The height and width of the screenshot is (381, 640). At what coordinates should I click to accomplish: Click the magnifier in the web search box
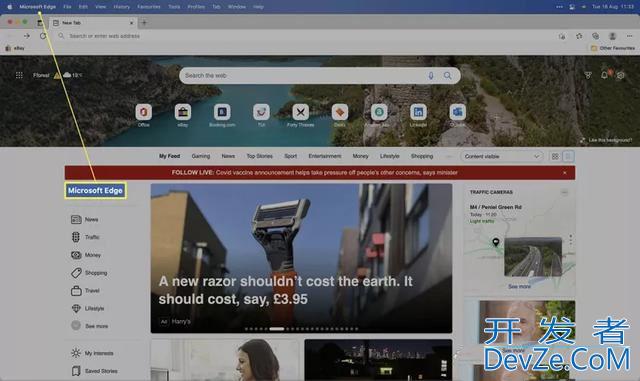click(448, 76)
